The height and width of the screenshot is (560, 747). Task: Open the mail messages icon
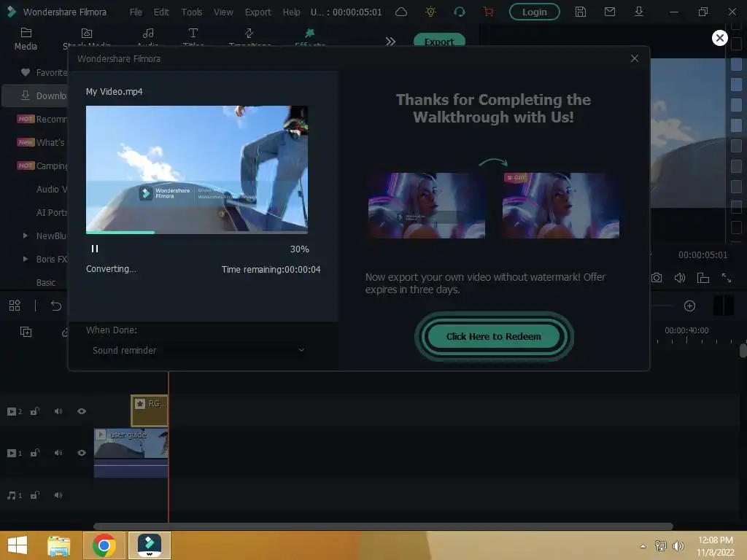coord(610,12)
